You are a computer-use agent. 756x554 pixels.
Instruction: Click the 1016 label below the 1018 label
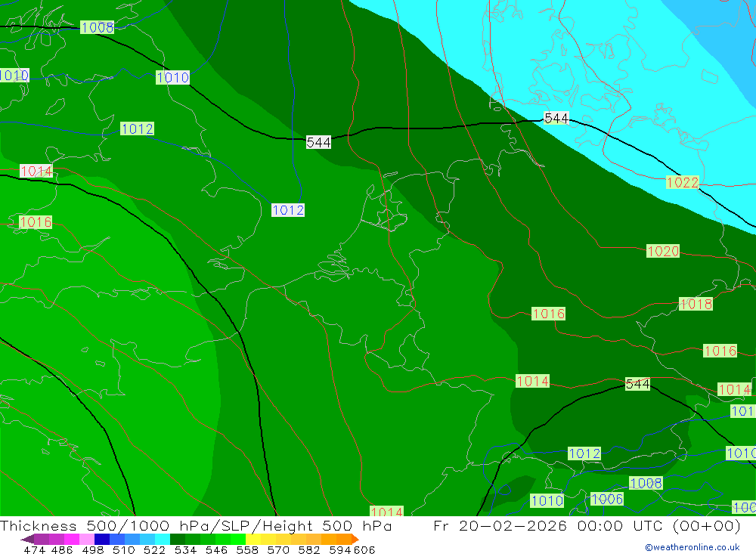720,351
